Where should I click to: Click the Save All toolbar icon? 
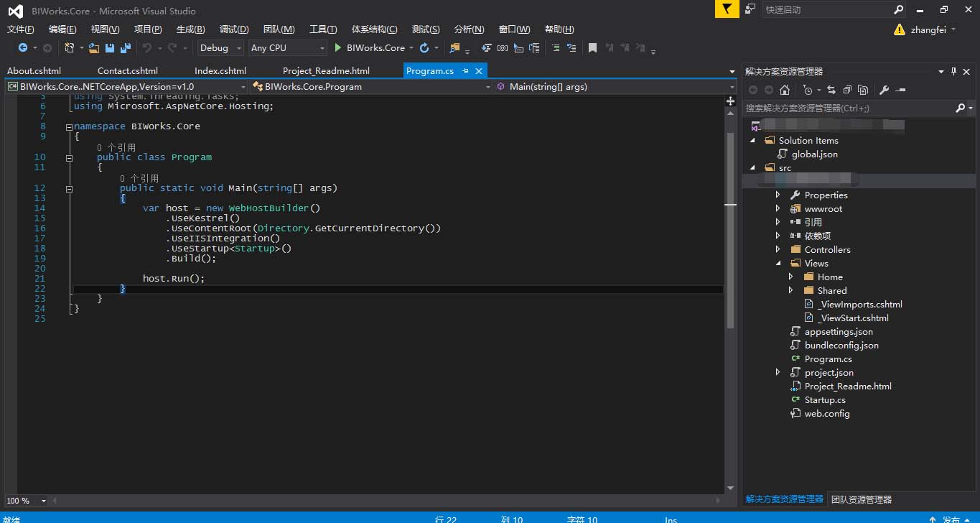click(x=126, y=48)
